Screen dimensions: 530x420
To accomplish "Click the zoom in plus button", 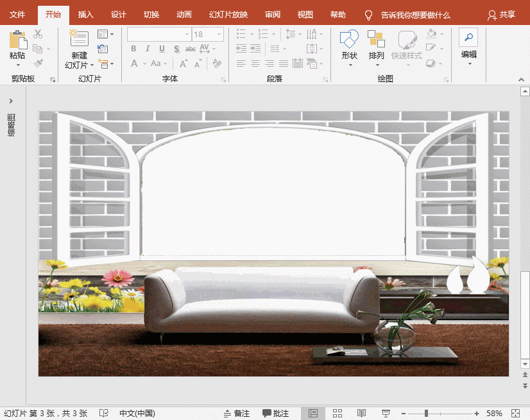I will point(477,413).
